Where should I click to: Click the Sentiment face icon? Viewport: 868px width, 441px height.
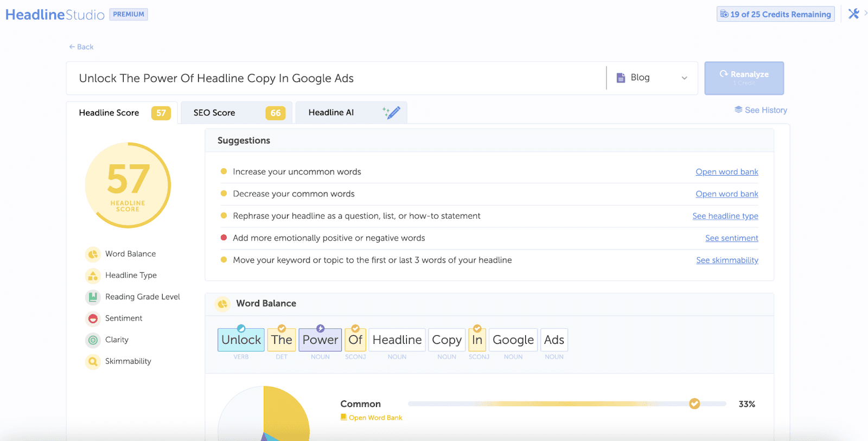point(93,318)
